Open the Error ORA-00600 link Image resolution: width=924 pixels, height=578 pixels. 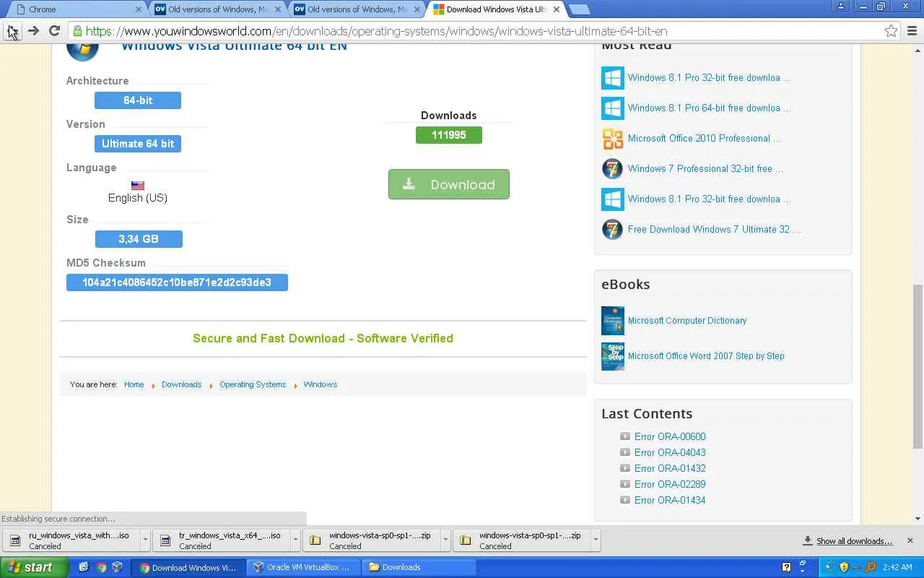pos(670,436)
